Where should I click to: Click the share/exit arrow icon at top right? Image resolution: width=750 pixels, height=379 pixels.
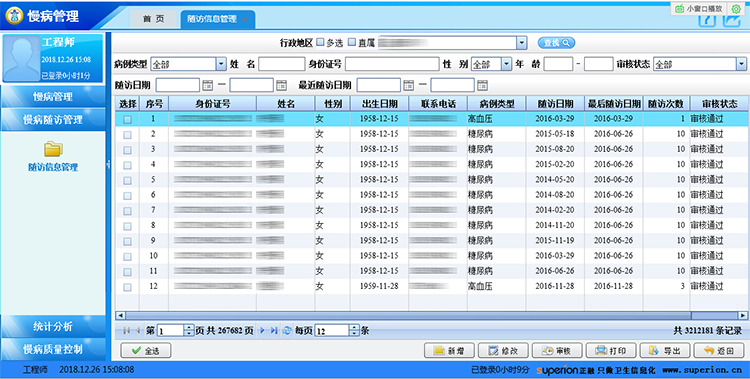coord(731,20)
